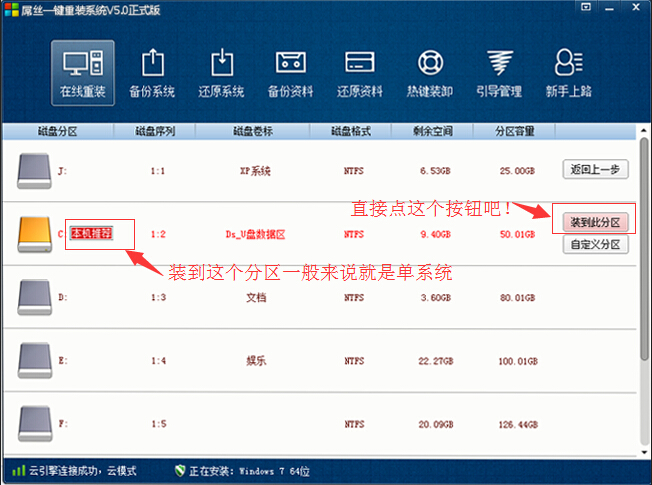Select the J: drive partition icon

tap(37, 171)
